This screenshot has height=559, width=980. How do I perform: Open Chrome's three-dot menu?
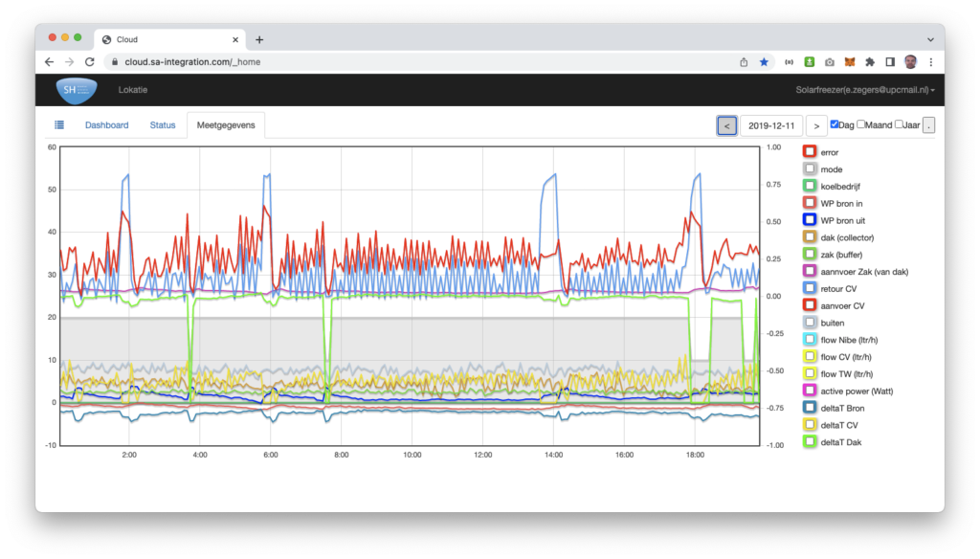930,62
